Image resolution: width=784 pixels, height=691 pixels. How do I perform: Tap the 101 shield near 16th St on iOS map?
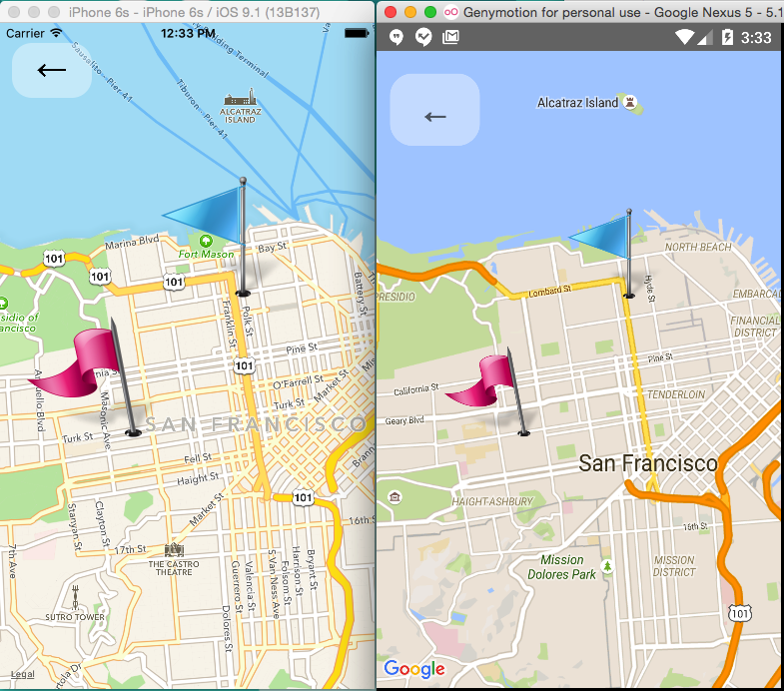pos(303,498)
